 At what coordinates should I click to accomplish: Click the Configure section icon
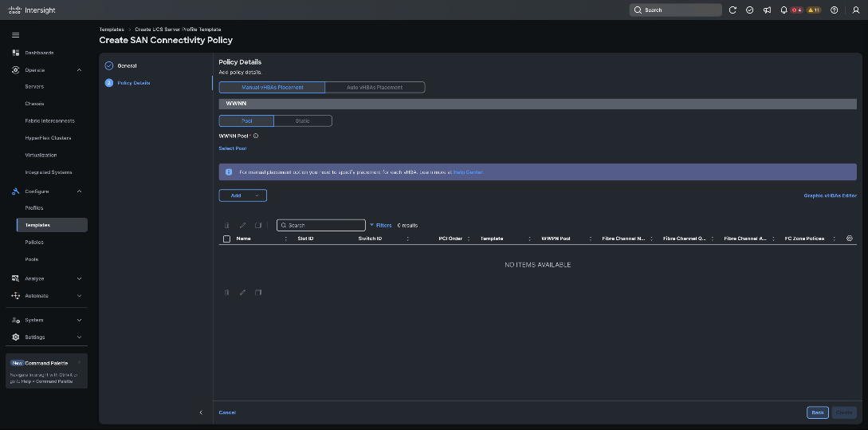tap(15, 191)
